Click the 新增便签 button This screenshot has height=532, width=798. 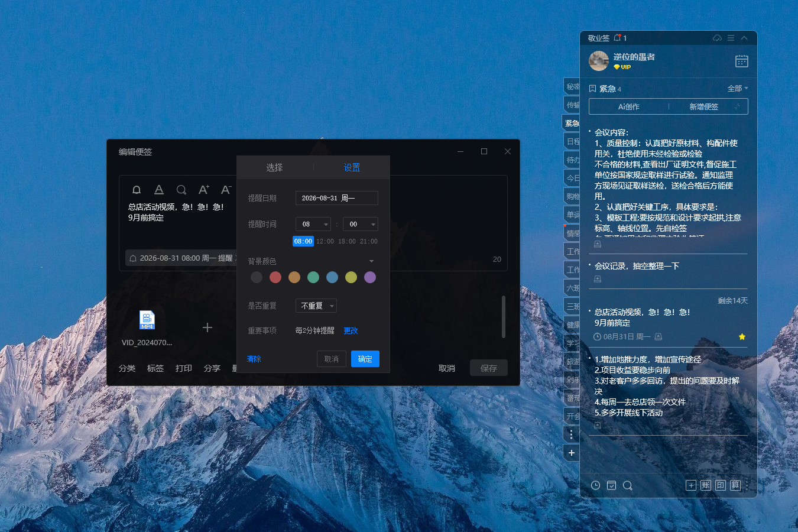tap(703, 106)
